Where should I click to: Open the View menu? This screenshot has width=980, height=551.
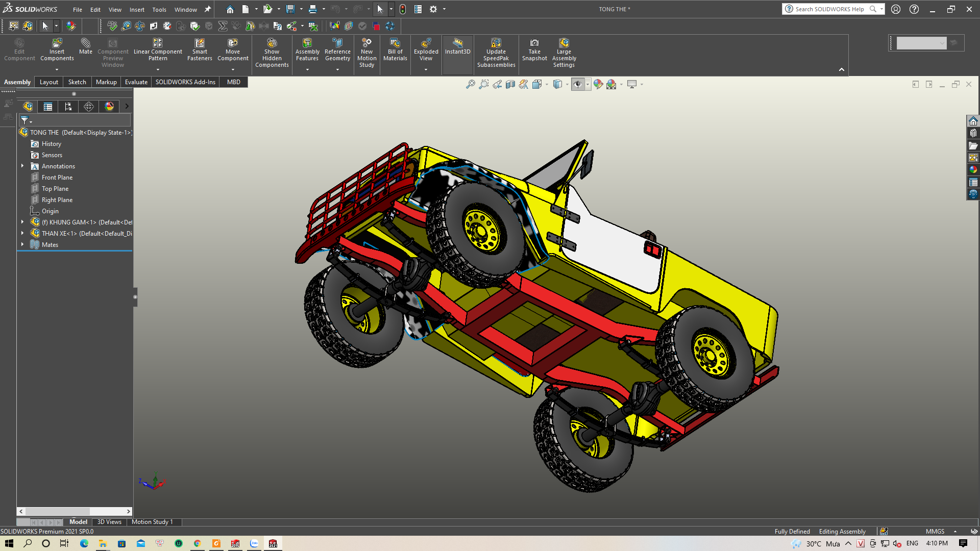(x=115, y=10)
